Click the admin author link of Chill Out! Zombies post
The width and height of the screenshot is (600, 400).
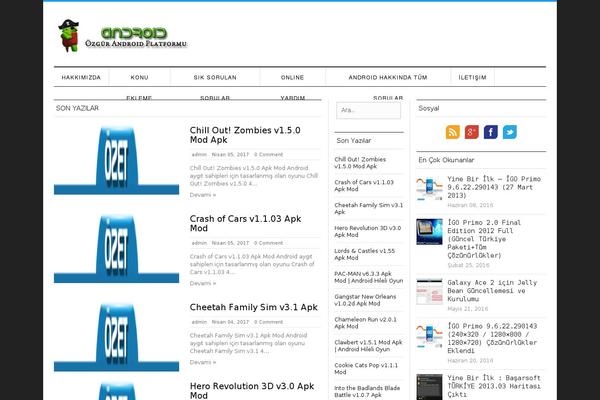pos(199,155)
